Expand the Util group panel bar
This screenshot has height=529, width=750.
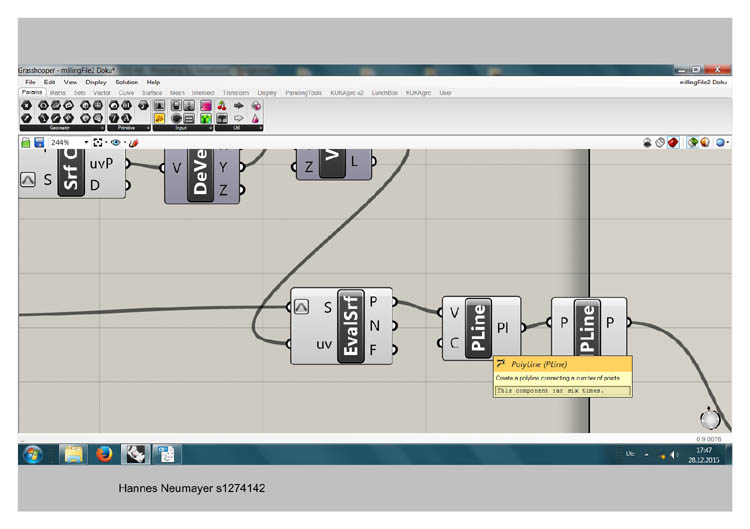pos(239,128)
